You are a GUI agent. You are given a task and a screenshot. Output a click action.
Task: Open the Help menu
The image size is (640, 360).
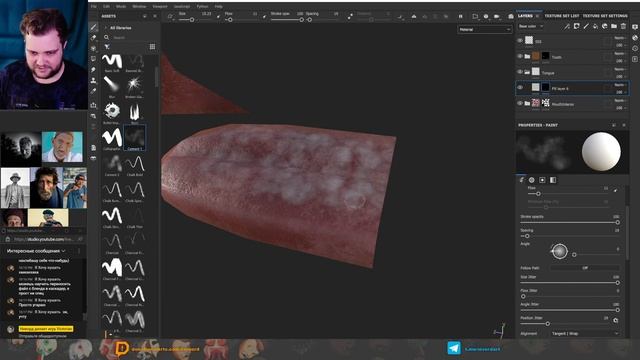click(219, 7)
